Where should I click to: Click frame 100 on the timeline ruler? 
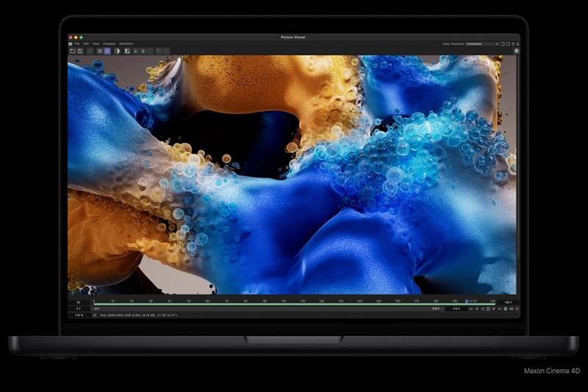pyautogui.click(x=284, y=301)
